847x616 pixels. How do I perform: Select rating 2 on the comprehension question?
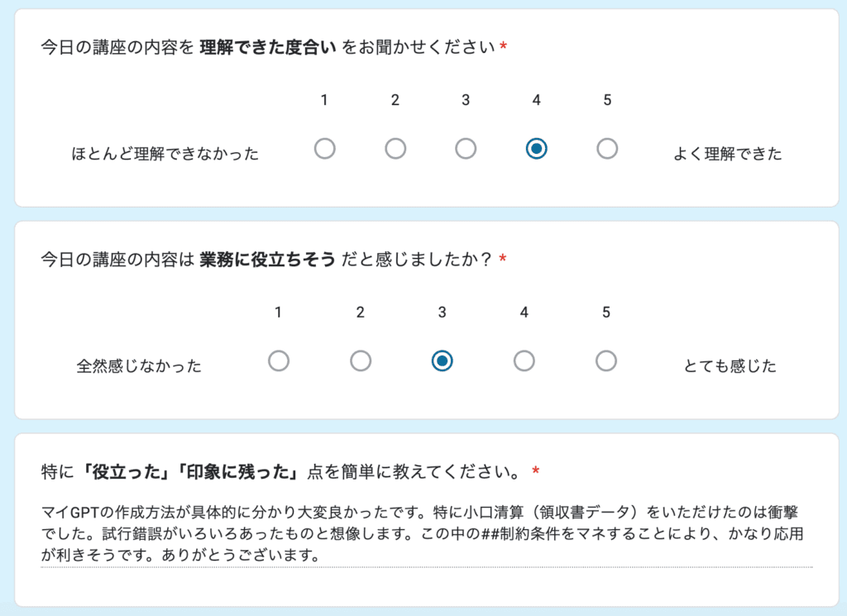pos(395,149)
